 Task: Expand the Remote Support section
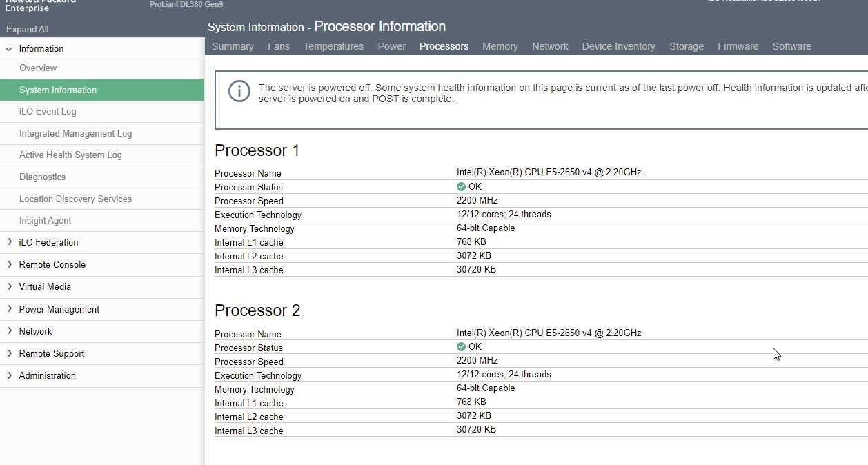click(x=9, y=353)
